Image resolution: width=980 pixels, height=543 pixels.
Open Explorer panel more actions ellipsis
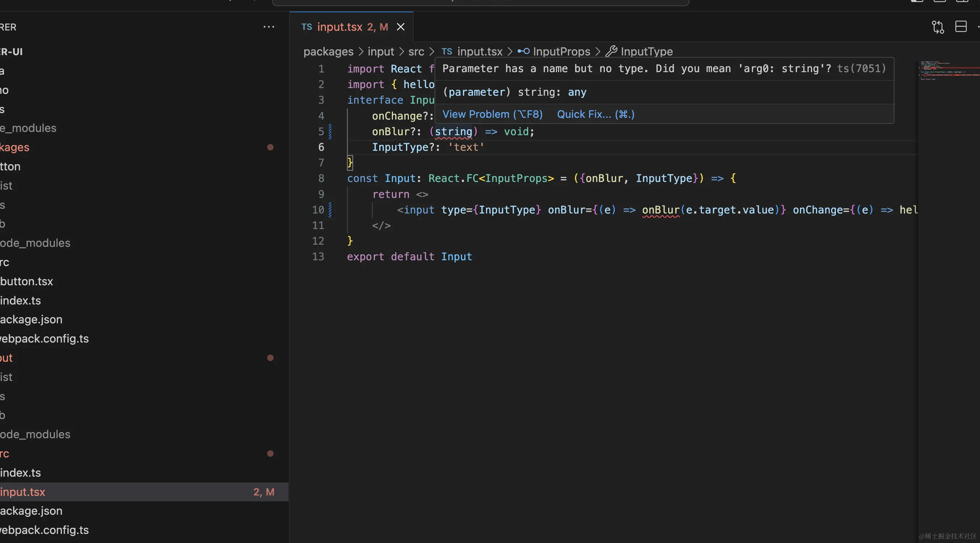pos(269,27)
